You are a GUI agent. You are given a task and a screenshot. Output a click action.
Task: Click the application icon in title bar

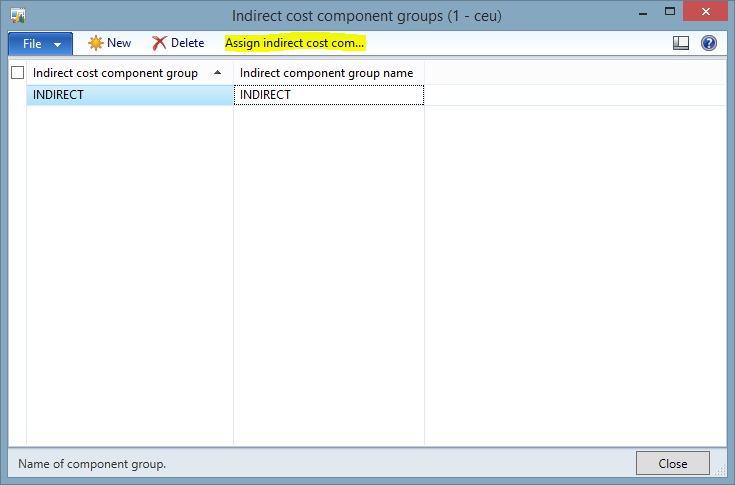point(18,15)
